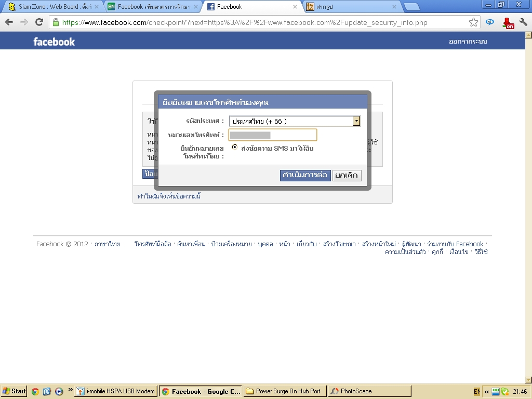Open the วิธีใช้ help footer link
This screenshot has width=532, height=399.
481,252
